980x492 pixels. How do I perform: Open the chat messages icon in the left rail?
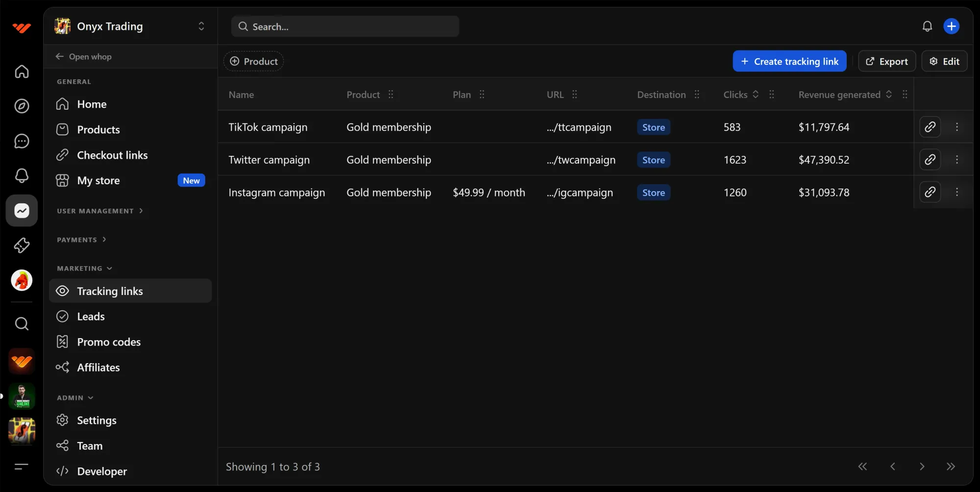tap(22, 141)
